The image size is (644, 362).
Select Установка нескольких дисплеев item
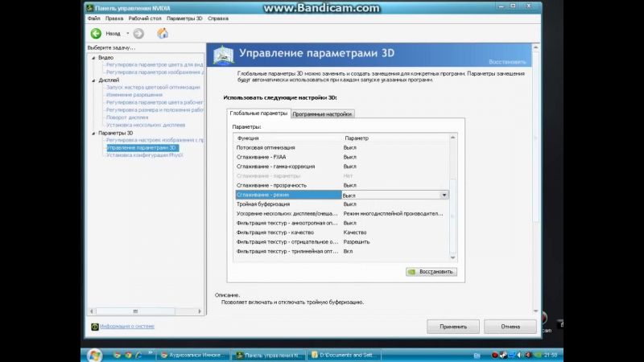click(x=146, y=125)
